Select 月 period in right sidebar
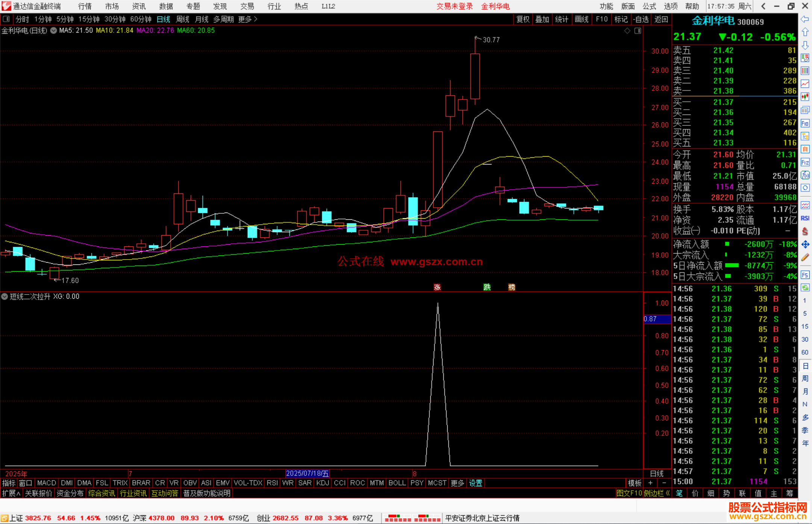The height and width of the screenshot is (524, 812). [805, 391]
